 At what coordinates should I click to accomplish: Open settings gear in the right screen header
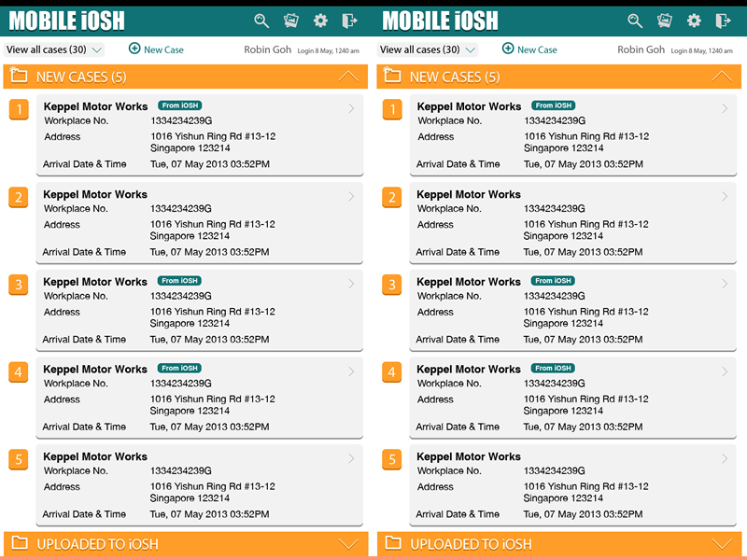(694, 21)
